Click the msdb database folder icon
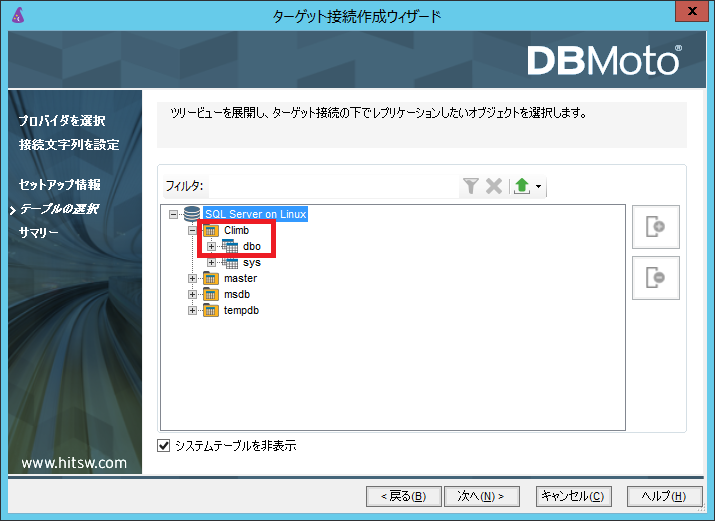 pos(211,294)
